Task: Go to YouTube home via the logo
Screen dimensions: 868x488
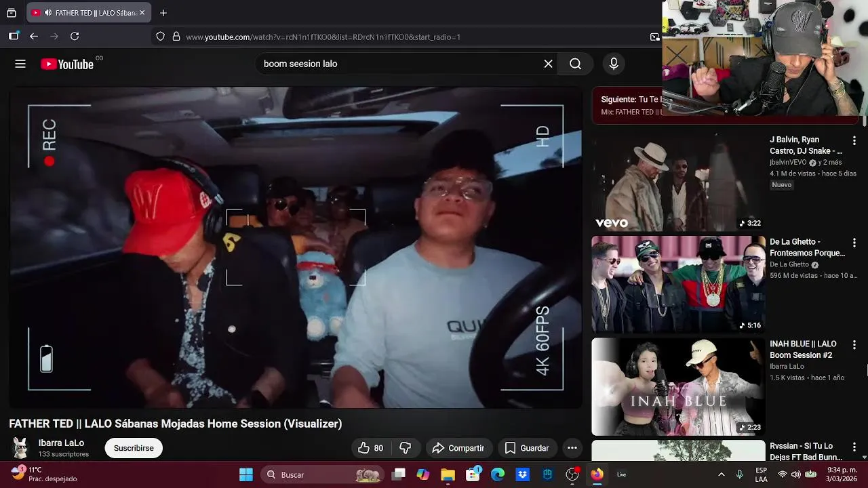Action: click(67, 64)
